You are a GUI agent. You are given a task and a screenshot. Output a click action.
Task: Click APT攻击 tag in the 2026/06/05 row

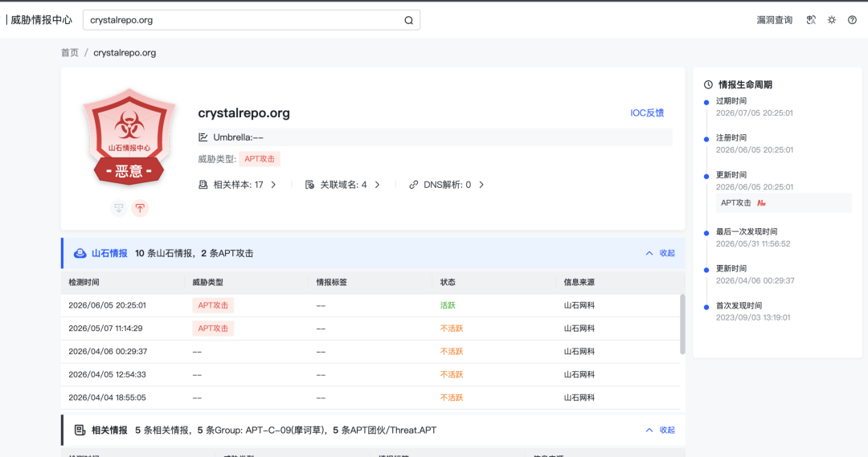click(x=213, y=305)
